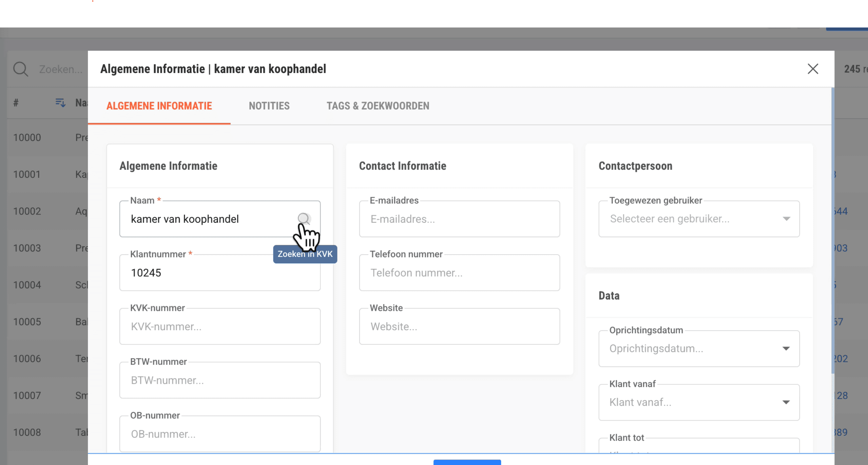Viewport: 868px width, 465px height.
Task: Click the KVK-nummer input field
Action: tap(220, 327)
